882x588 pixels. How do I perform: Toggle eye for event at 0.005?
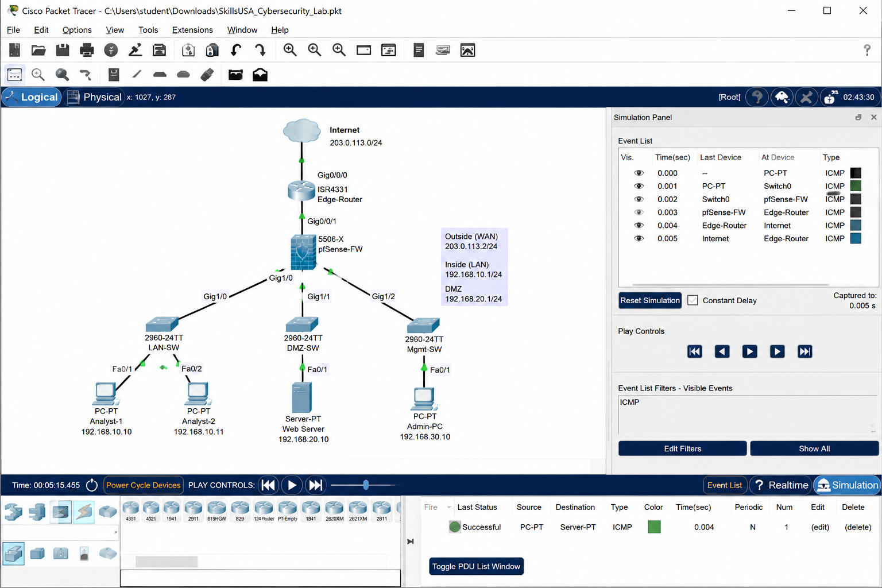pyautogui.click(x=639, y=239)
